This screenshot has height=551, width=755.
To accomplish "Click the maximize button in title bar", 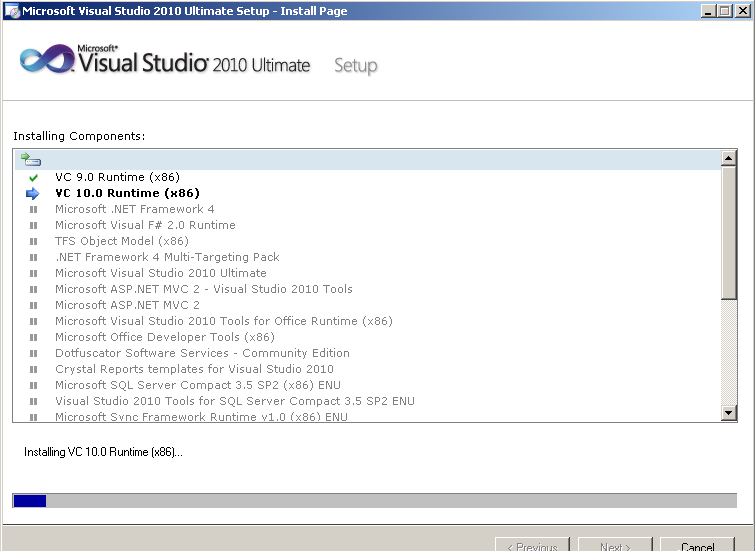I will [x=724, y=11].
